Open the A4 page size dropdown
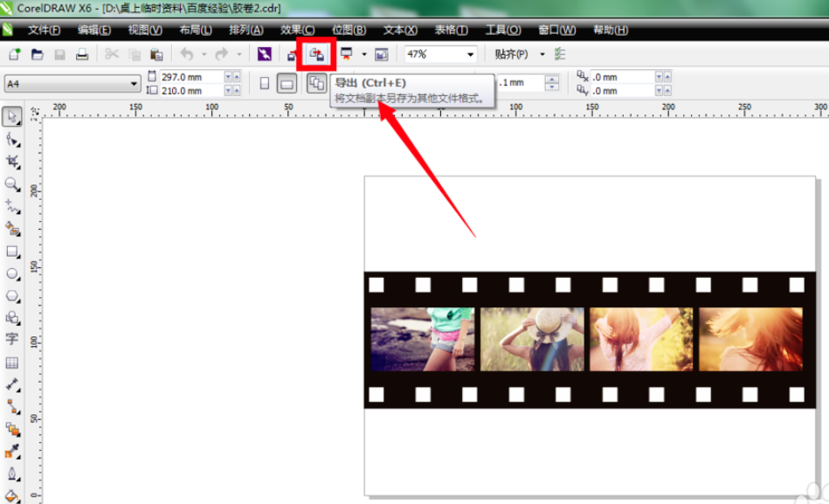Screen dimensions: 829x504 pyautogui.click(x=72, y=84)
